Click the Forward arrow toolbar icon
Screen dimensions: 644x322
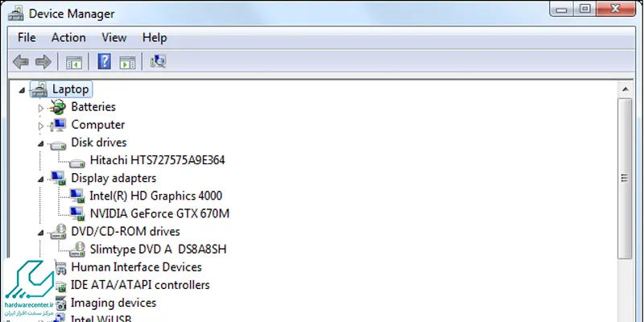(43, 62)
